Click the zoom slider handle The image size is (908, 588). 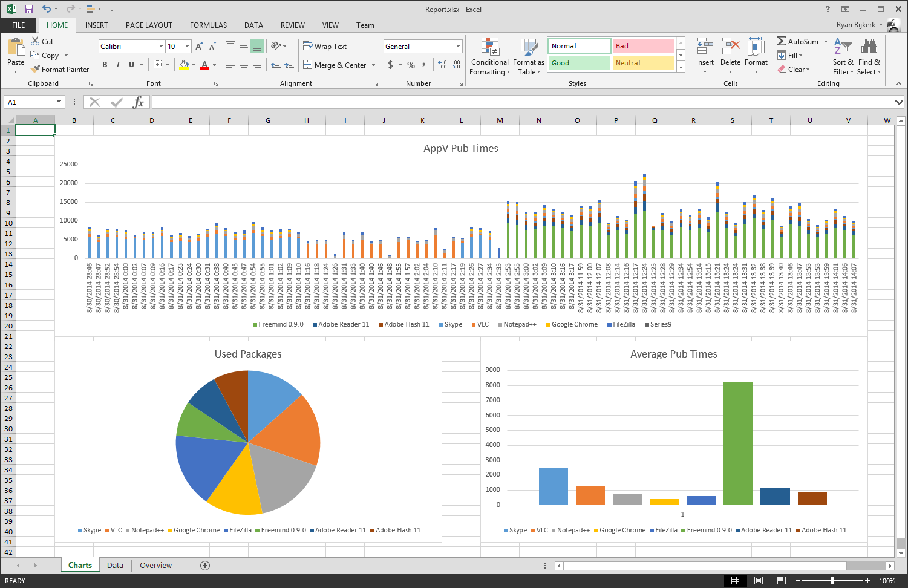pyautogui.click(x=832, y=581)
